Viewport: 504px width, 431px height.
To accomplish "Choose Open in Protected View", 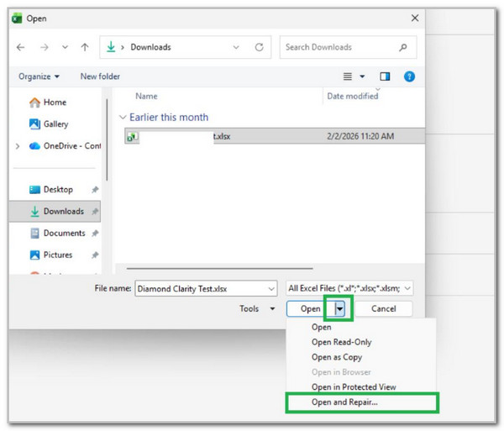I will 354,387.
